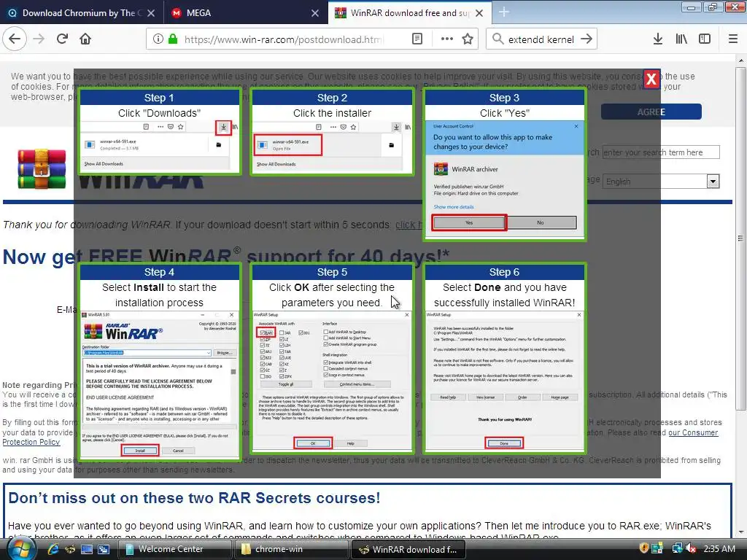Show site information icon in address bar
Image resolution: width=747 pixels, height=560 pixels.
click(158, 39)
